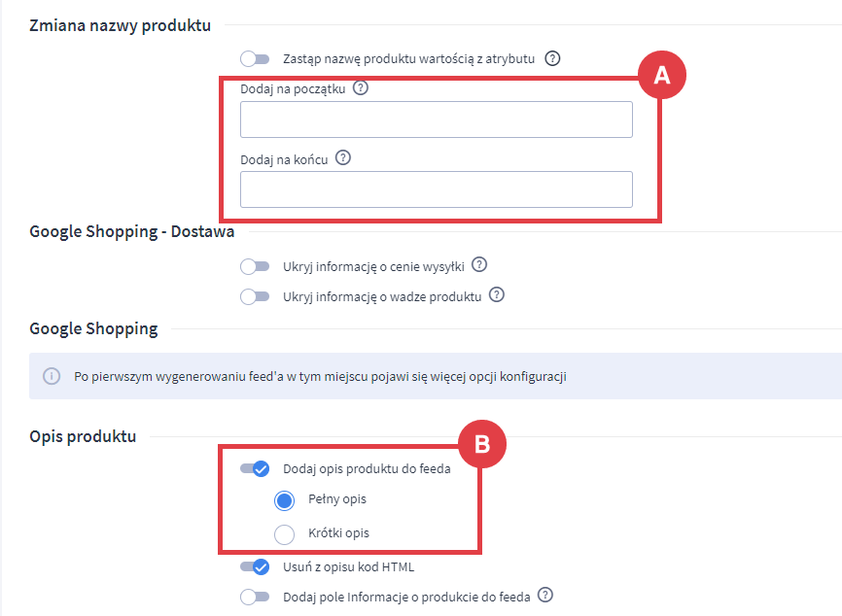The height and width of the screenshot is (616, 842).
Task: Click the info icon in Google Shopping notice
Action: 52,375
